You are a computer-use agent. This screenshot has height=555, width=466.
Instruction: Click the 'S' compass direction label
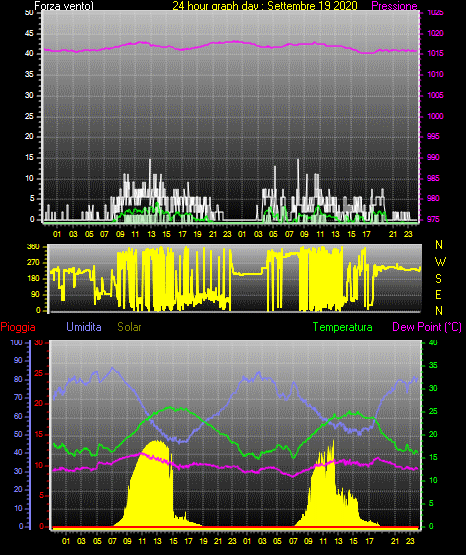[x=438, y=279]
